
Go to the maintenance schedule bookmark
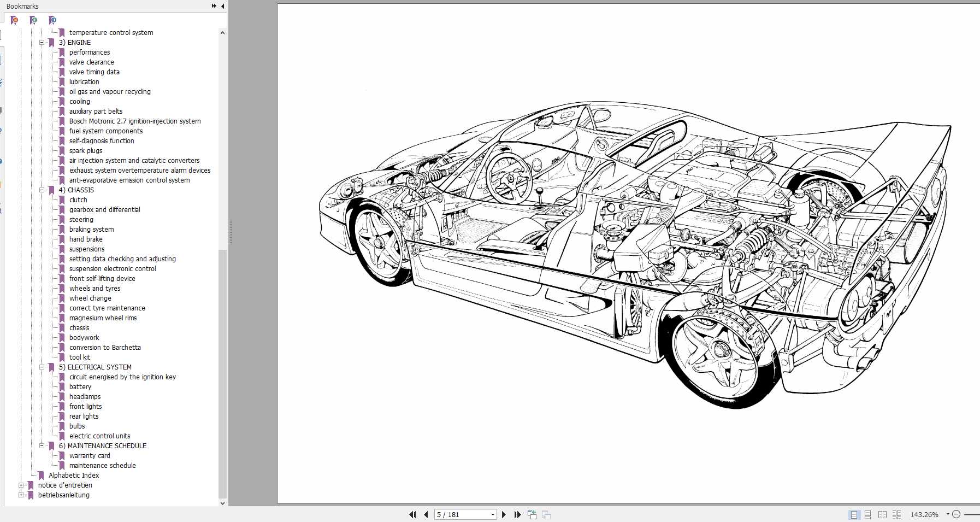pos(102,465)
